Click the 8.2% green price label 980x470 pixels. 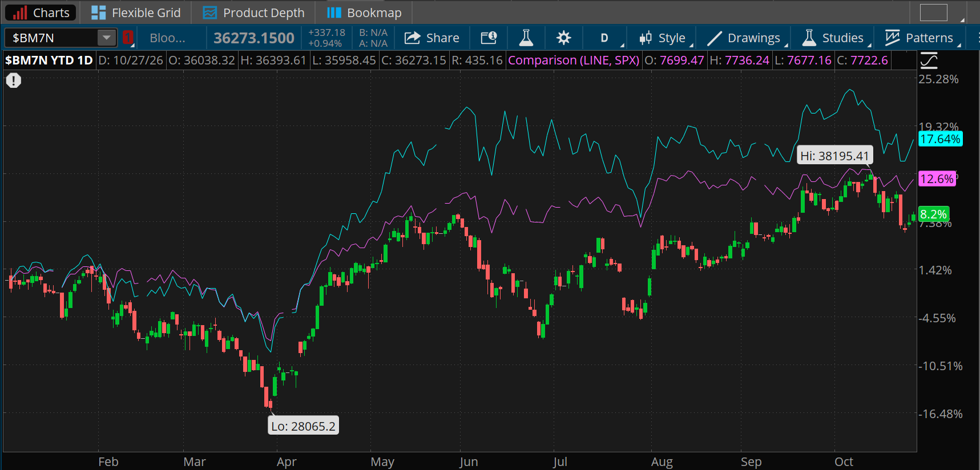(x=934, y=214)
